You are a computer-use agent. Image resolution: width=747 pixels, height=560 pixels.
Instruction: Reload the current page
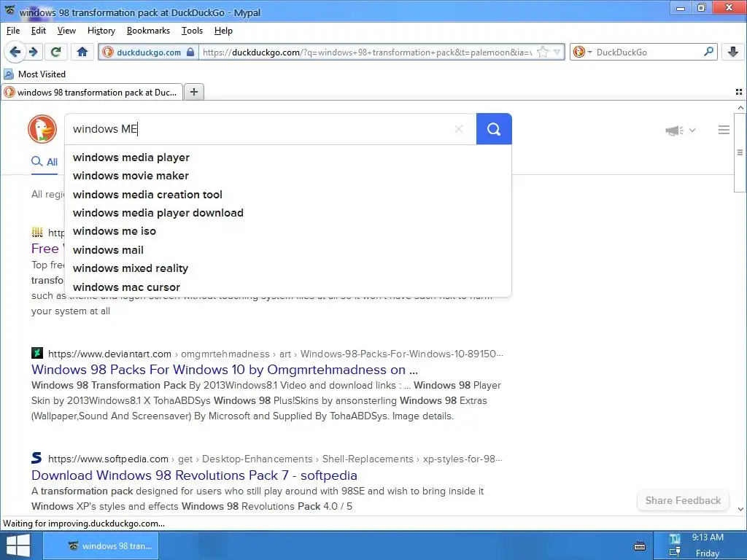point(55,52)
